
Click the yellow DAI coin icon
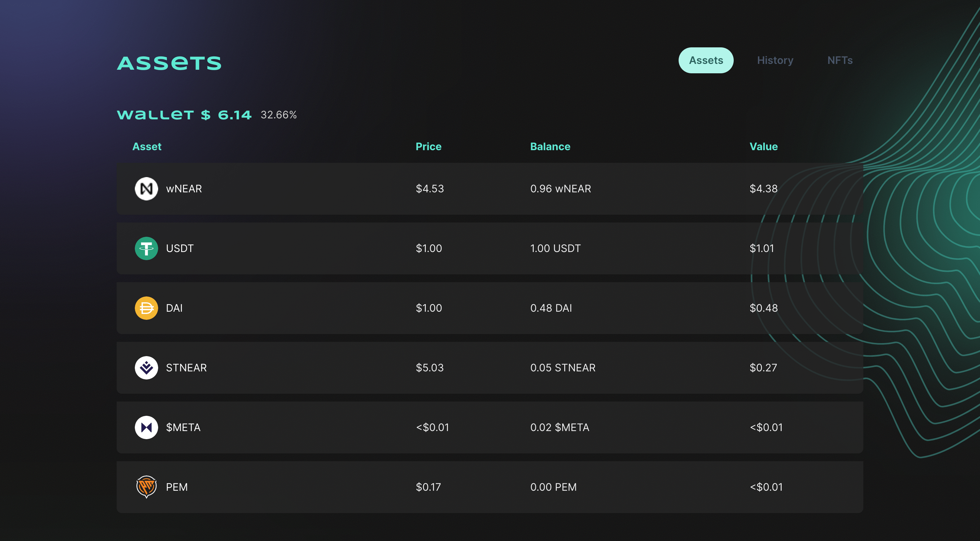coord(146,308)
